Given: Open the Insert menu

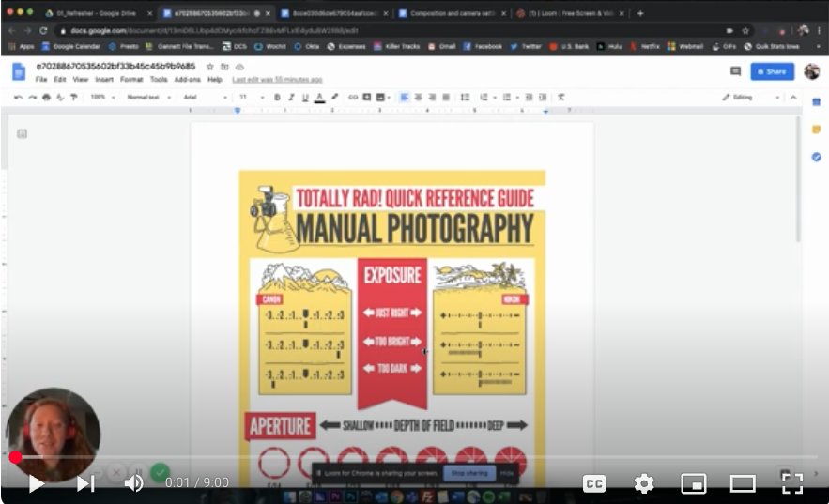Looking at the screenshot, I should pos(104,80).
